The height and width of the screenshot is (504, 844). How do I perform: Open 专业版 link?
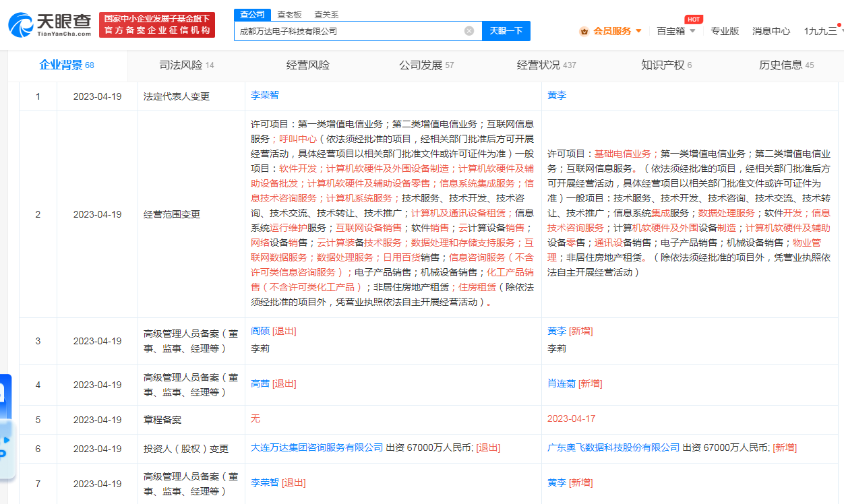point(725,31)
